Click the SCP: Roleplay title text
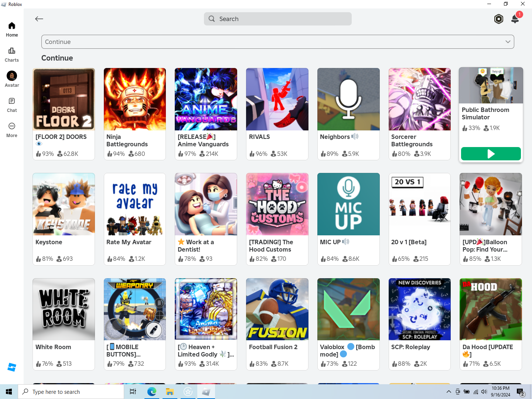The image size is (532, 399). 410,347
